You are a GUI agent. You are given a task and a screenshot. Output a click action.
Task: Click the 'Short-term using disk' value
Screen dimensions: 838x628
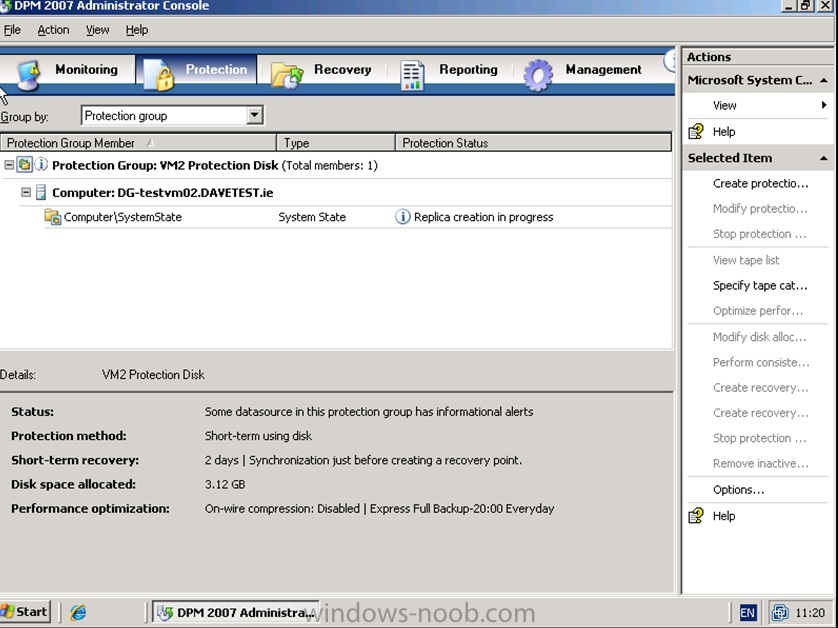pyautogui.click(x=258, y=436)
